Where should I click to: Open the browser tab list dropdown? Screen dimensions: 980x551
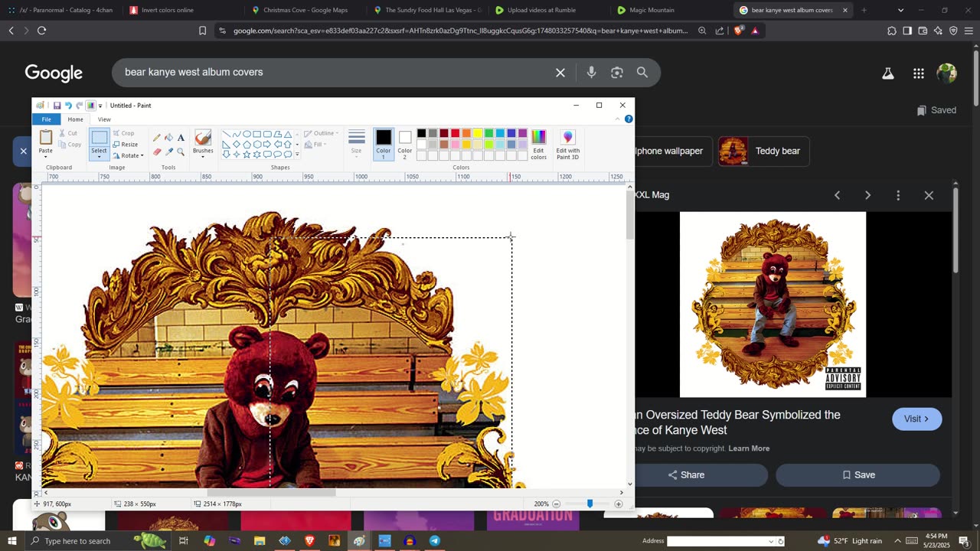point(900,10)
